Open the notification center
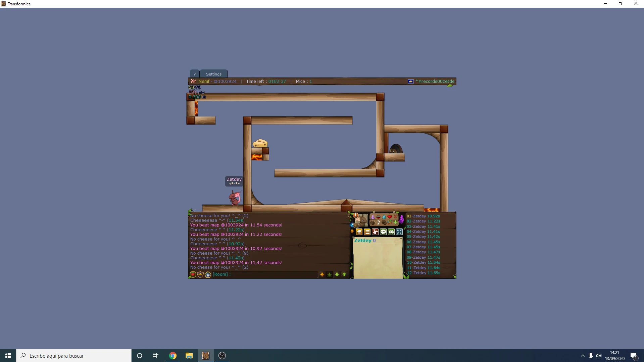Screen dimensions: 644x362 pyautogui.click(x=634, y=356)
